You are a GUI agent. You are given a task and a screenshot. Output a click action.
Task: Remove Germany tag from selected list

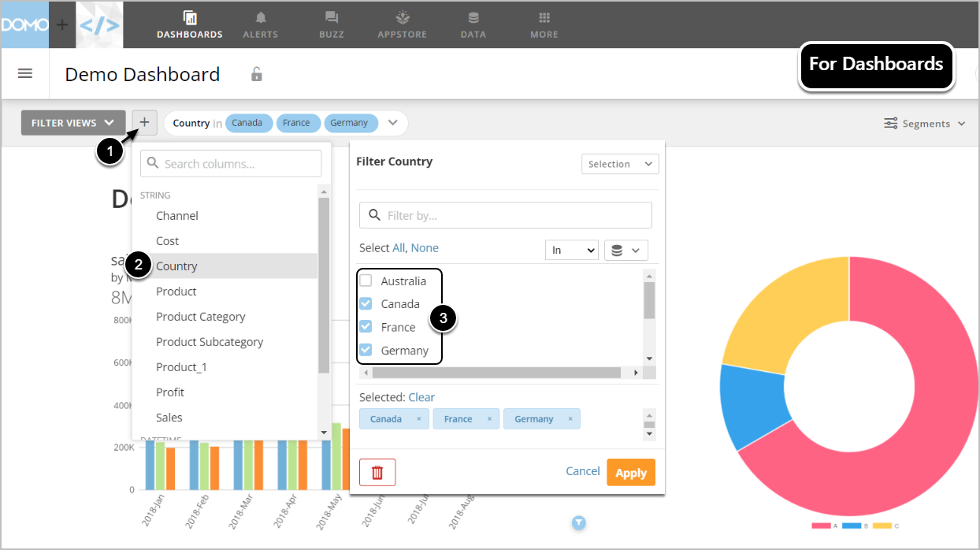click(x=570, y=419)
